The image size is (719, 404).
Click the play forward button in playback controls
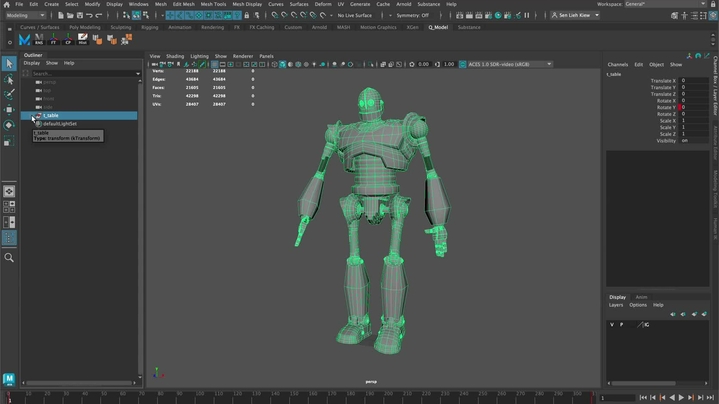[682, 398]
